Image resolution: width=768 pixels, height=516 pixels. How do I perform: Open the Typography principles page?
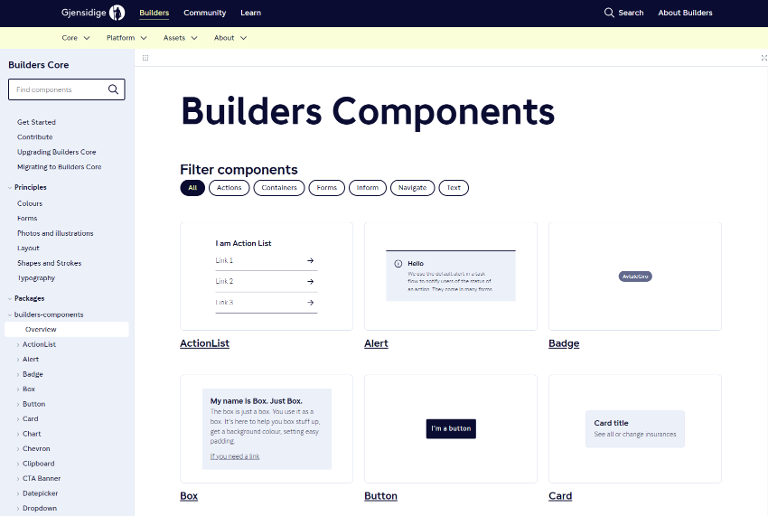pyautogui.click(x=36, y=278)
